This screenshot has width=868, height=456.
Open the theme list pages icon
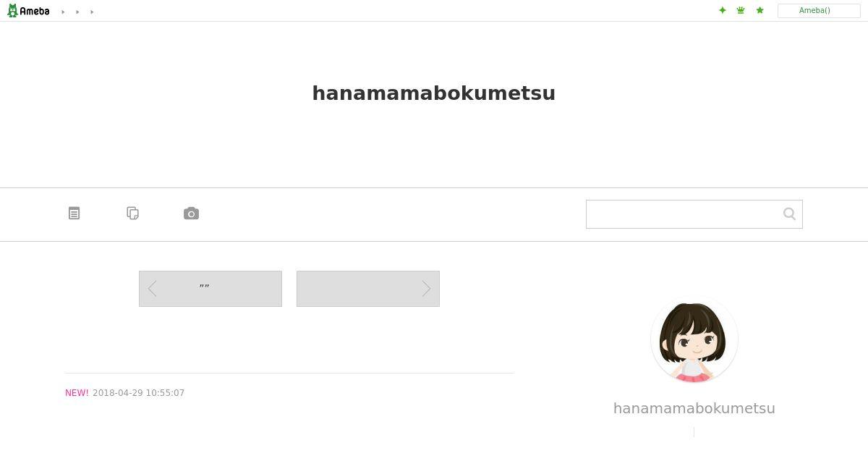(132, 214)
